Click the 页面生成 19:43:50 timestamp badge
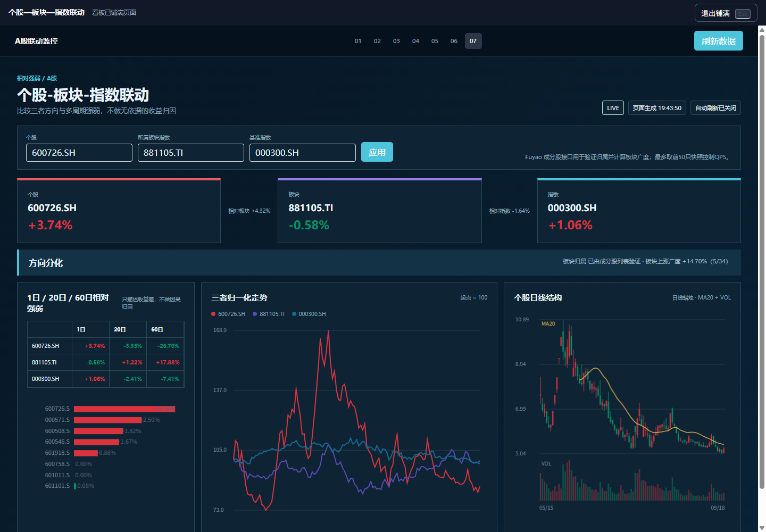 657,108
